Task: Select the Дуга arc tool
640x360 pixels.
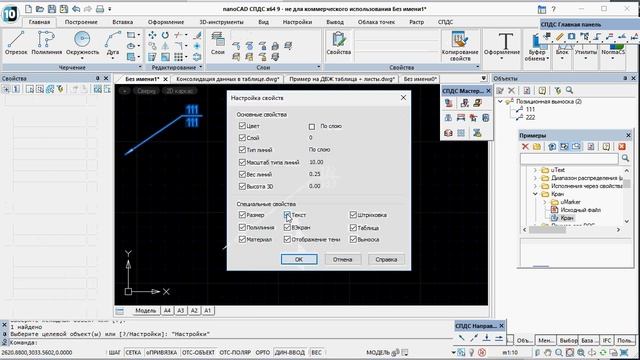Action: (x=113, y=43)
